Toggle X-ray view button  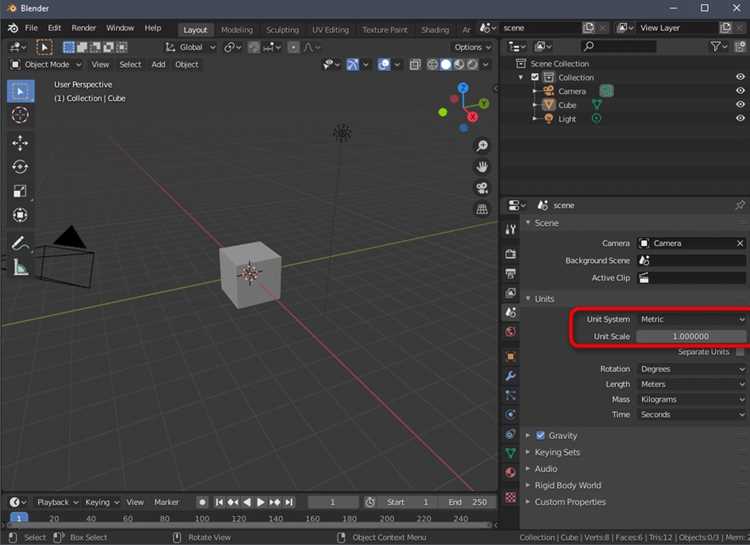pos(415,65)
